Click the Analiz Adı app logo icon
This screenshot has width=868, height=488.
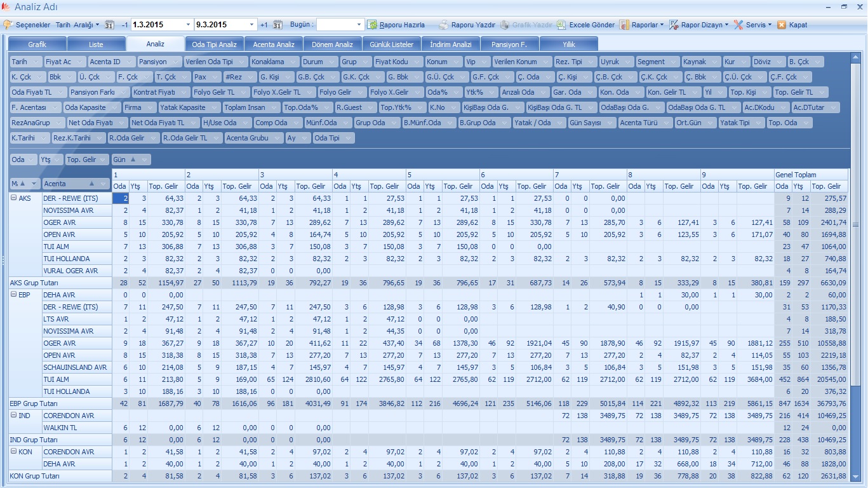point(6,6)
